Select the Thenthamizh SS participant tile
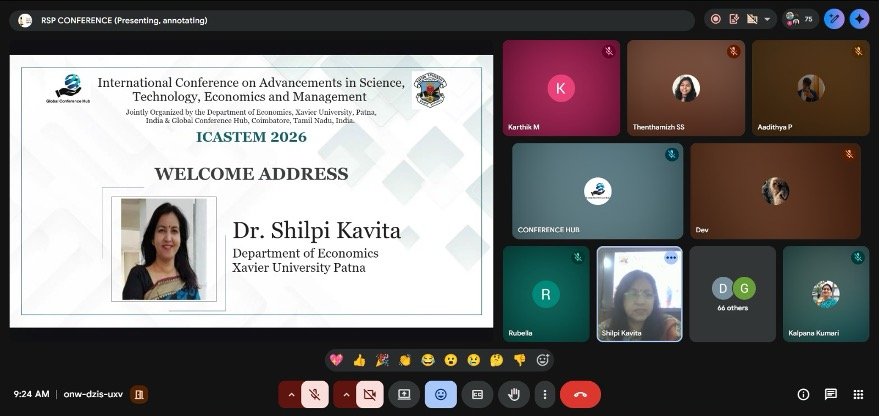The height and width of the screenshot is (416, 880). (686, 88)
